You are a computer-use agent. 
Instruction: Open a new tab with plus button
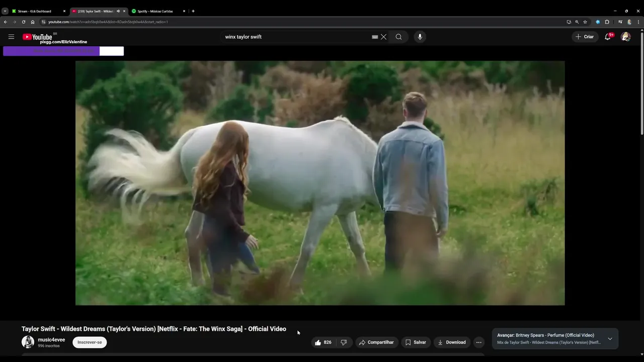(x=193, y=11)
